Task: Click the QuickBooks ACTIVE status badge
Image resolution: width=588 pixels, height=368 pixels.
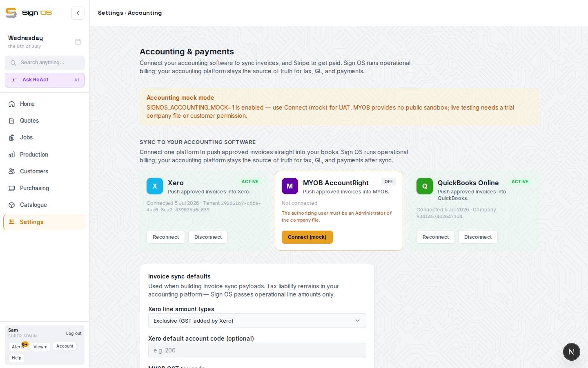Action: click(520, 182)
